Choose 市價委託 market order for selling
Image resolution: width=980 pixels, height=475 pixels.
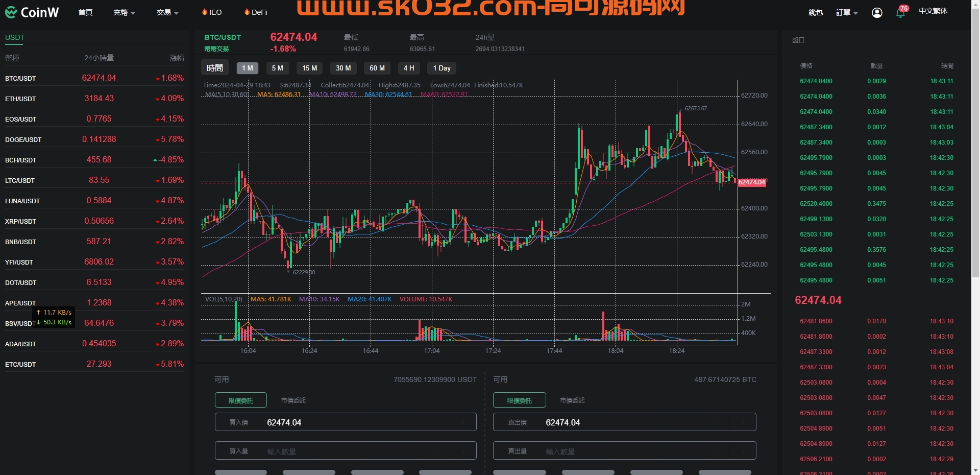click(x=572, y=400)
